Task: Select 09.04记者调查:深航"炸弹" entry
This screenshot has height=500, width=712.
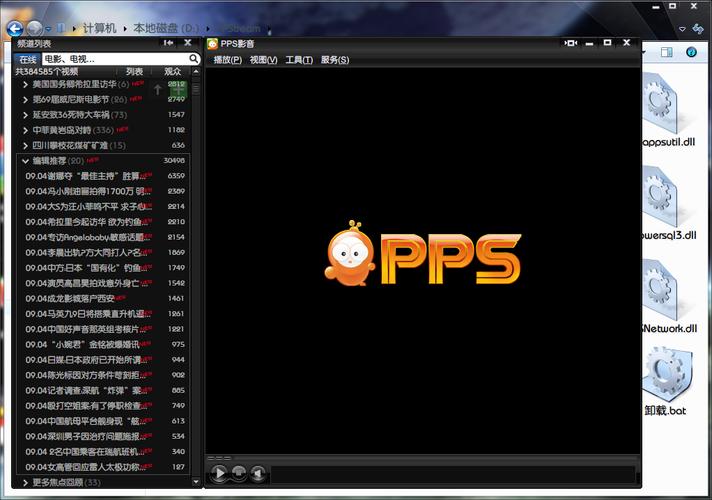Action: coord(104,391)
